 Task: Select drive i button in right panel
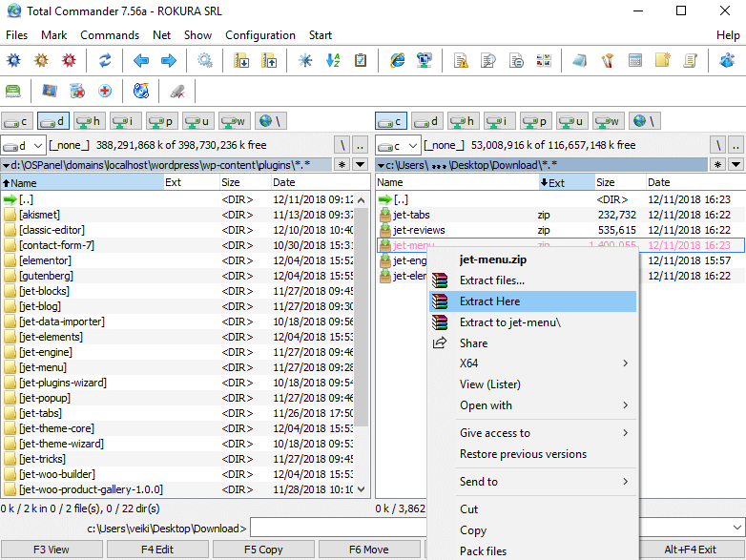tap(500, 121)
